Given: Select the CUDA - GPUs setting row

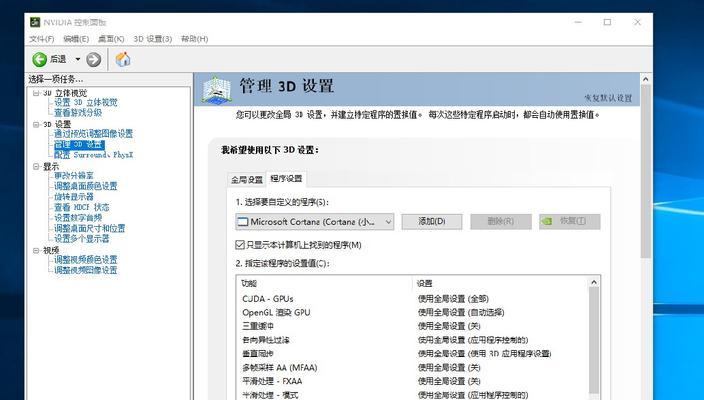Looking at the screenshot, I should (267, 298).
